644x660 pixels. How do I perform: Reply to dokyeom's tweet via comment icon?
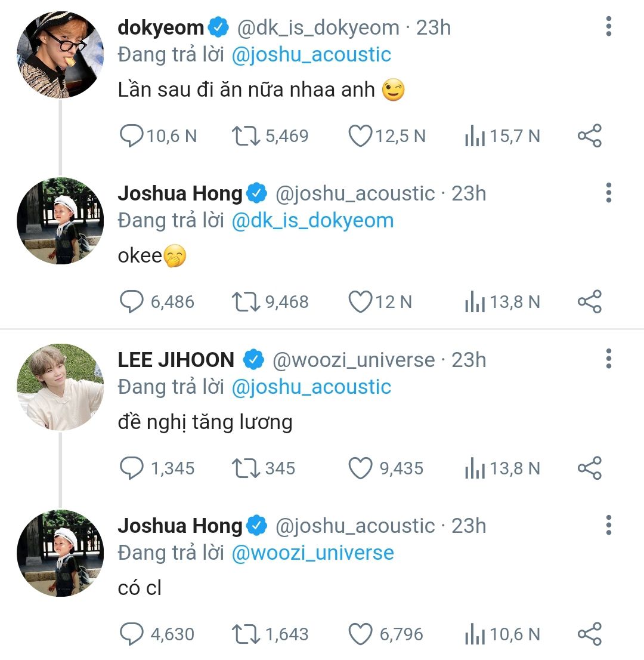point(132,136)
